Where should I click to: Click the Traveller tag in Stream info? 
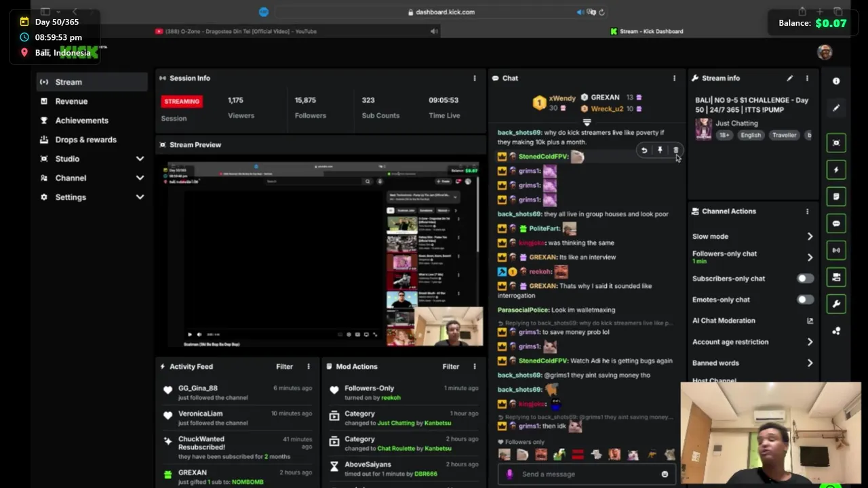pyautogui.click(x=784, y=135)
